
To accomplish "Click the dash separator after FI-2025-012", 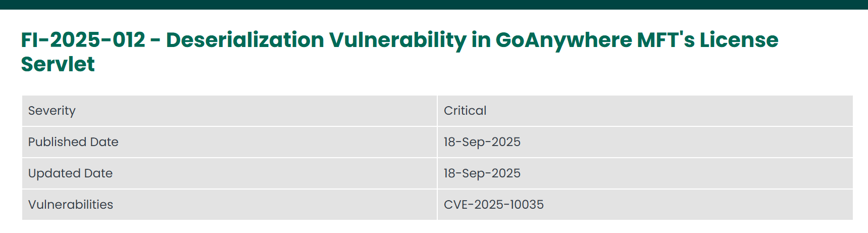I will [x=156, y=40].
